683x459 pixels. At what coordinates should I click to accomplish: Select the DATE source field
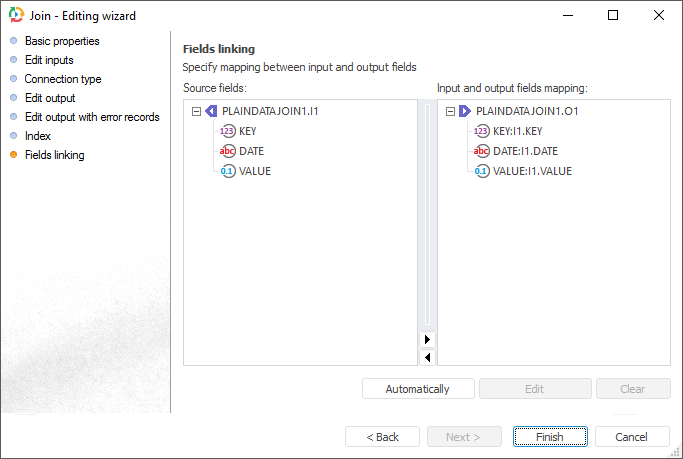(x=251, y=151)
